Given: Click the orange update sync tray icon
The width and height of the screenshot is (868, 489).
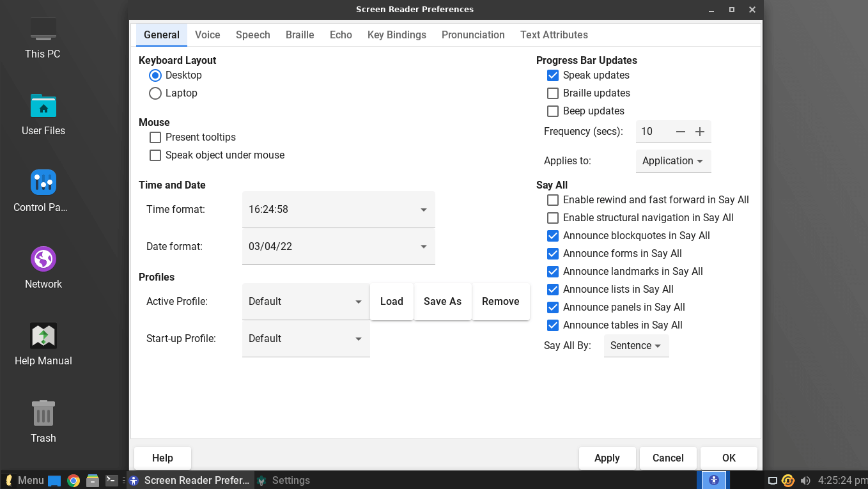Looking at the screenshot, I should [x=788, y=481].
